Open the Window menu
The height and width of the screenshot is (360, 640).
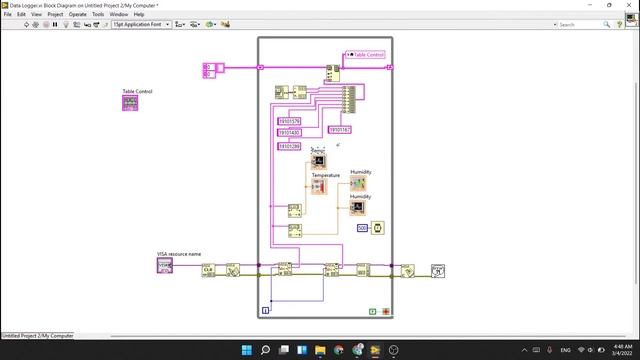pos(119,14)
